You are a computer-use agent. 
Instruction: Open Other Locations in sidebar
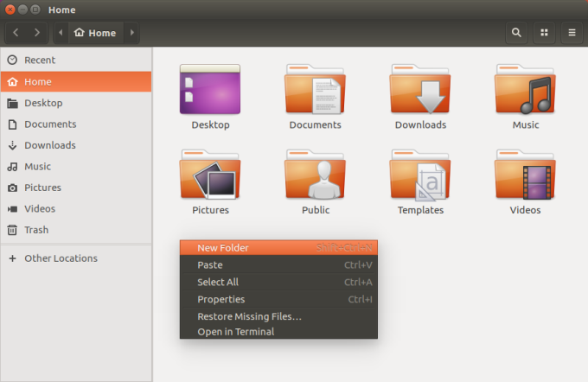pyautogui.click(x=61, y=258)
